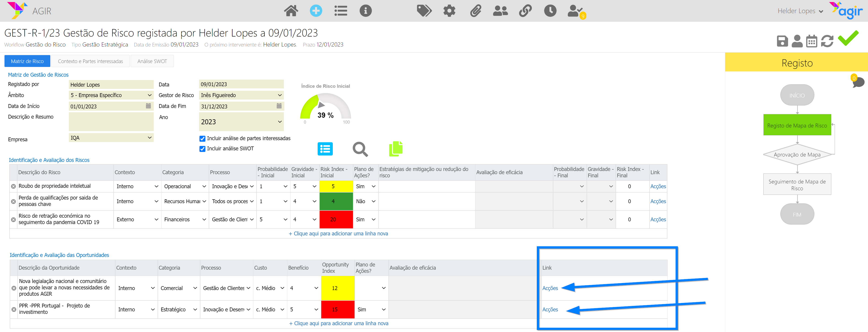Click the green copy documents icon

point(396,149)
